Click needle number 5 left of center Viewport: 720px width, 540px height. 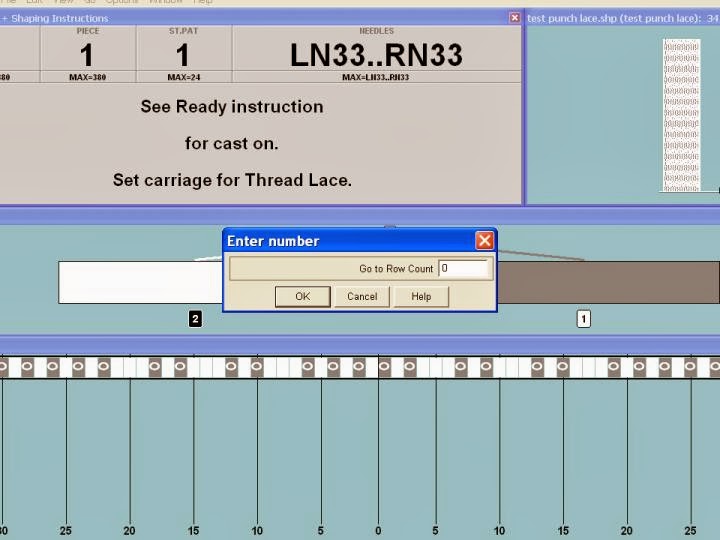[x=321, y=531]
